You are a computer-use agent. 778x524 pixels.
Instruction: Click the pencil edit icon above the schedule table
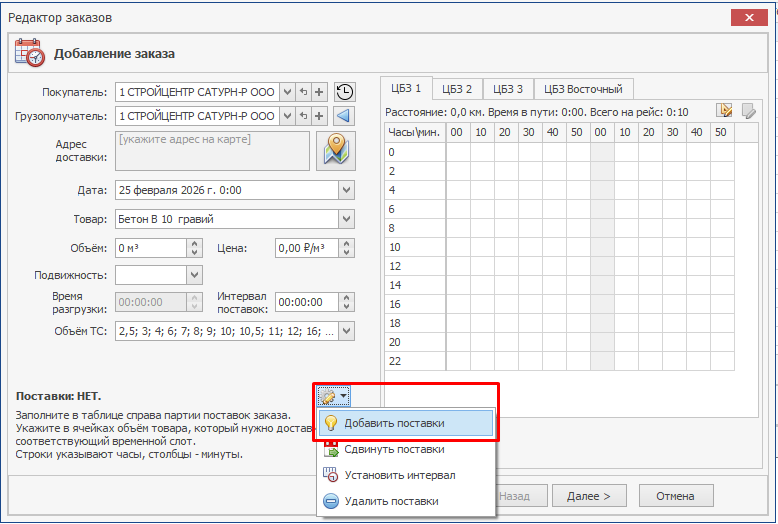[x=724, y=111]
